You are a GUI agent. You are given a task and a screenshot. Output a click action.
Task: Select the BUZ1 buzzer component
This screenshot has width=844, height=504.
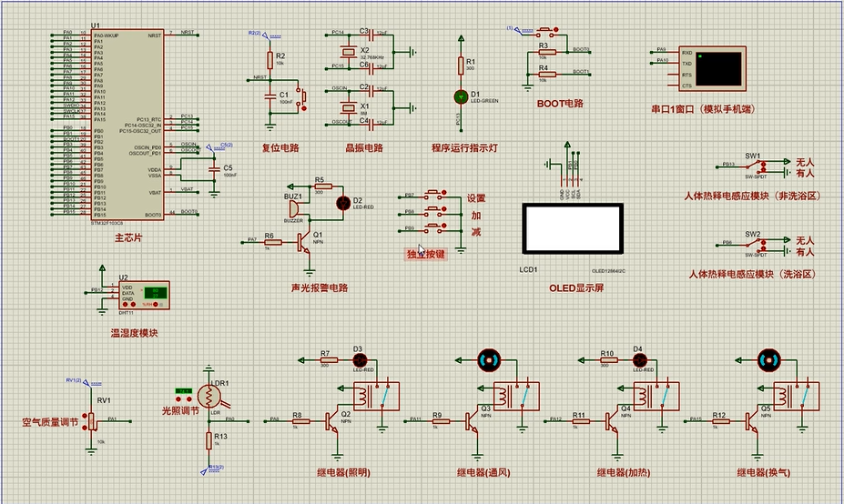pyautogui.click(x=295, y=208)
